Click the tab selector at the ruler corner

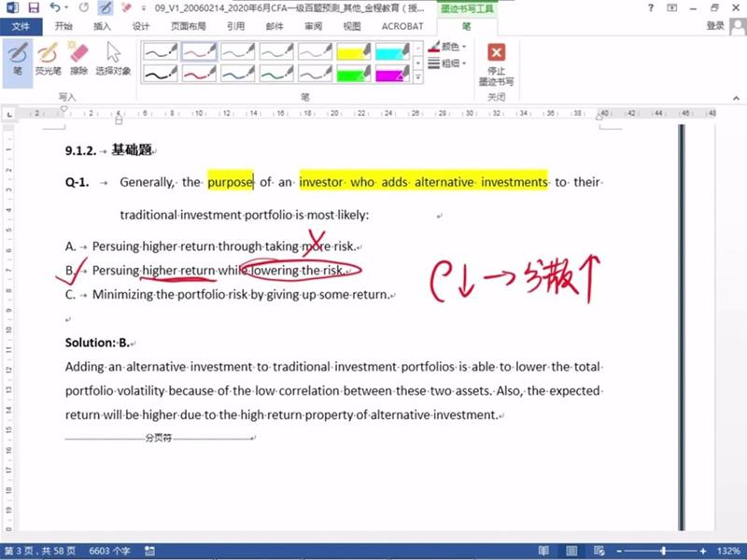click(x=9, y=114)
